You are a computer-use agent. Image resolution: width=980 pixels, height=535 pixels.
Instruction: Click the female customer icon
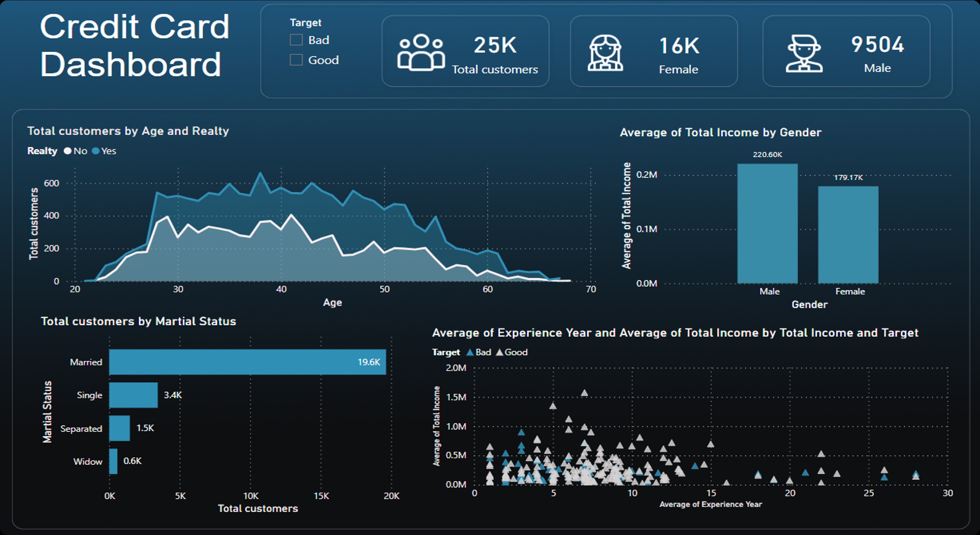click(x=605, y=53)
